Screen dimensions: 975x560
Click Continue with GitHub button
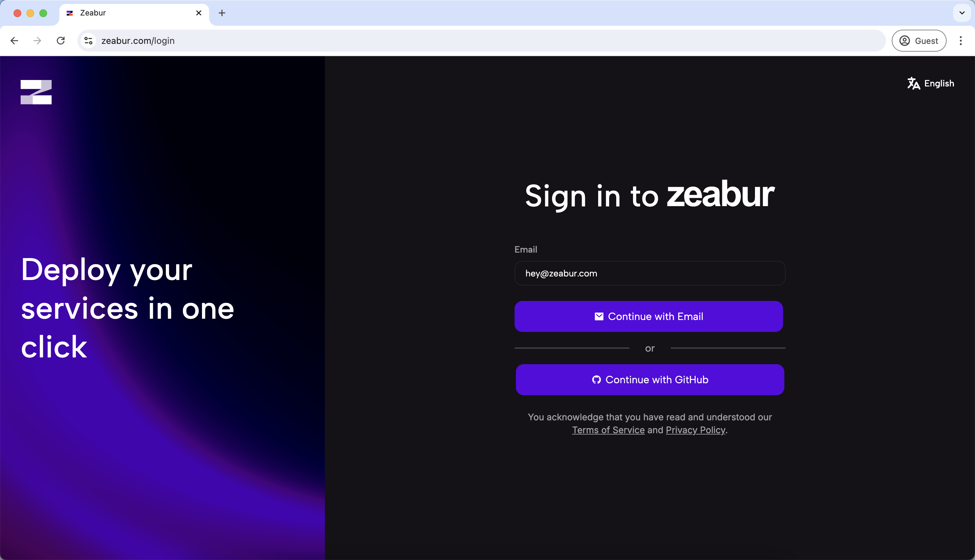[x=649, y=379]
